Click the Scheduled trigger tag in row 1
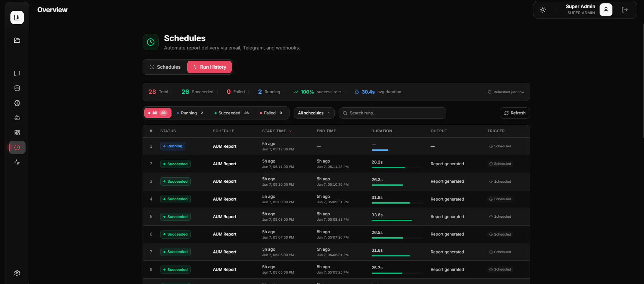 pyautogui.click(x=500, y=146)
